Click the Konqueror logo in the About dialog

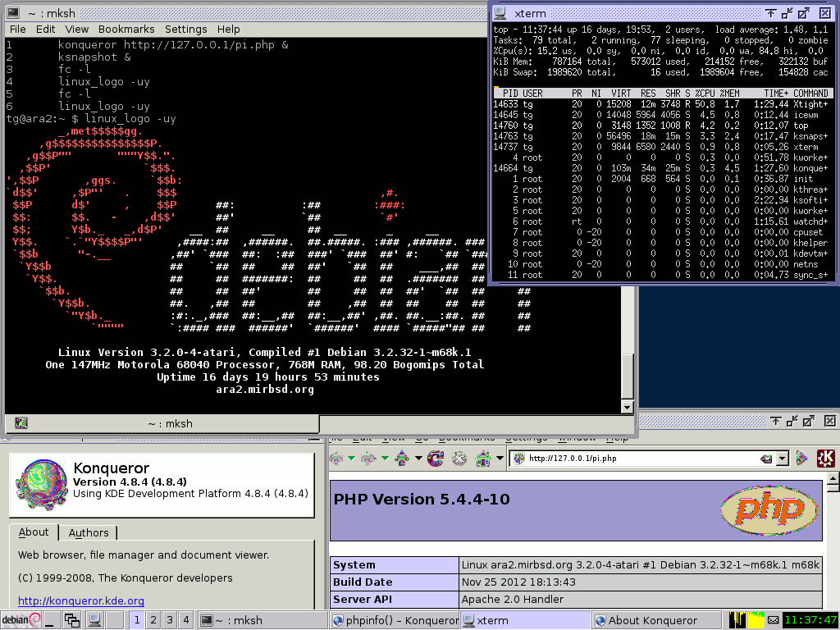pyautogui.click(x=42, y=485)
